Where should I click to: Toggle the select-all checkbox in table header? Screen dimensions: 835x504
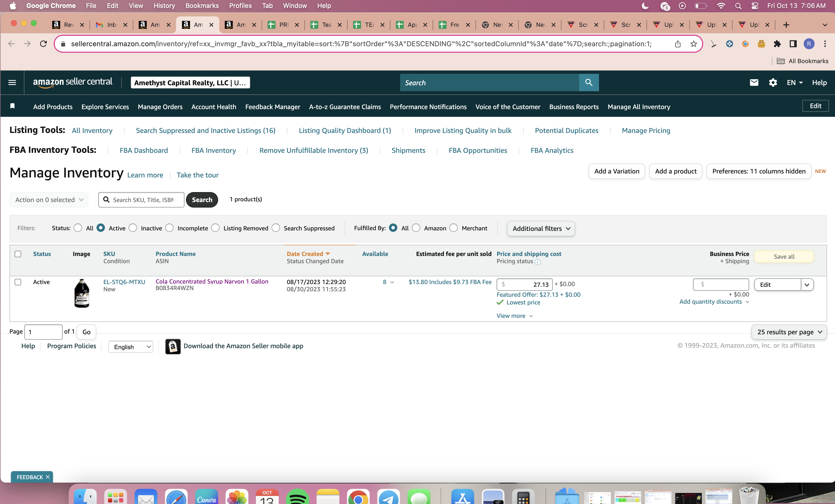click(x=18, y=254)
